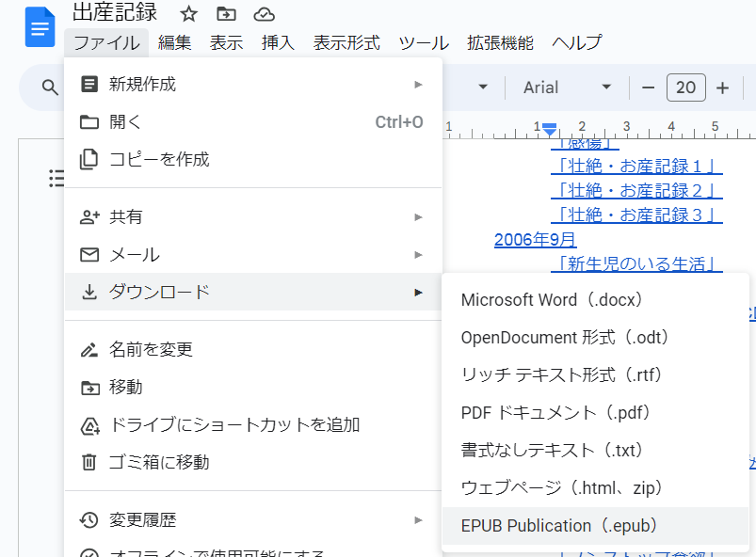Image resolution: width=756 pixels, height=557 pixels.
Task: Expand the 新規作成 submenu arrow
Action: pos(419,85)
